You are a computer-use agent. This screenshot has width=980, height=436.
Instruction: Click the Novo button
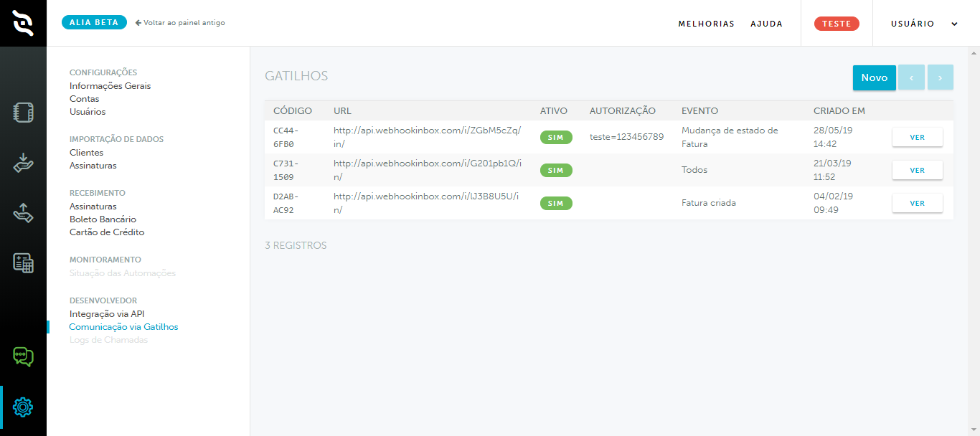(x=874, y=77)
